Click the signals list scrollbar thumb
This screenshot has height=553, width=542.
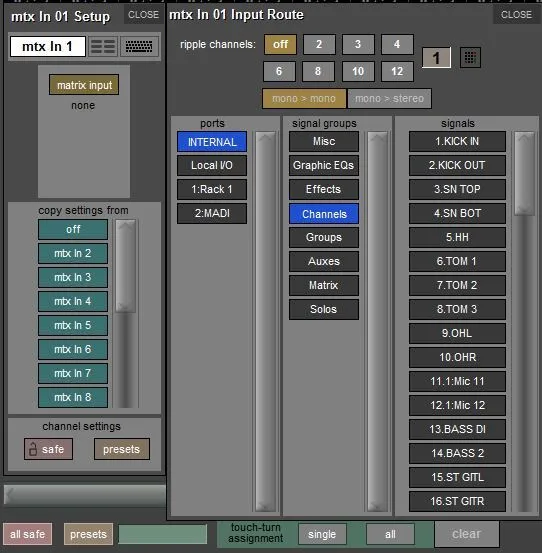pos(524,174)
